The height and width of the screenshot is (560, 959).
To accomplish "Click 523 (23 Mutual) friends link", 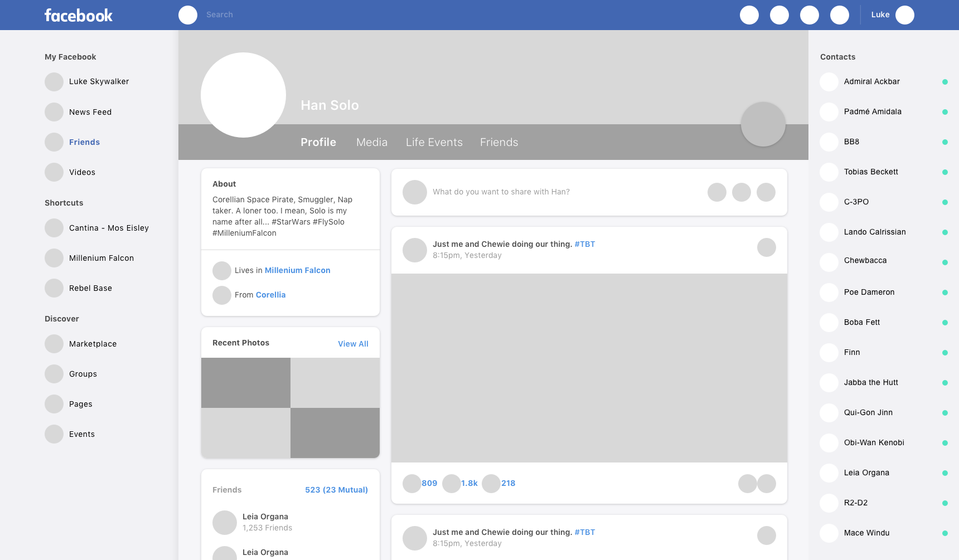I will (336, 490).
